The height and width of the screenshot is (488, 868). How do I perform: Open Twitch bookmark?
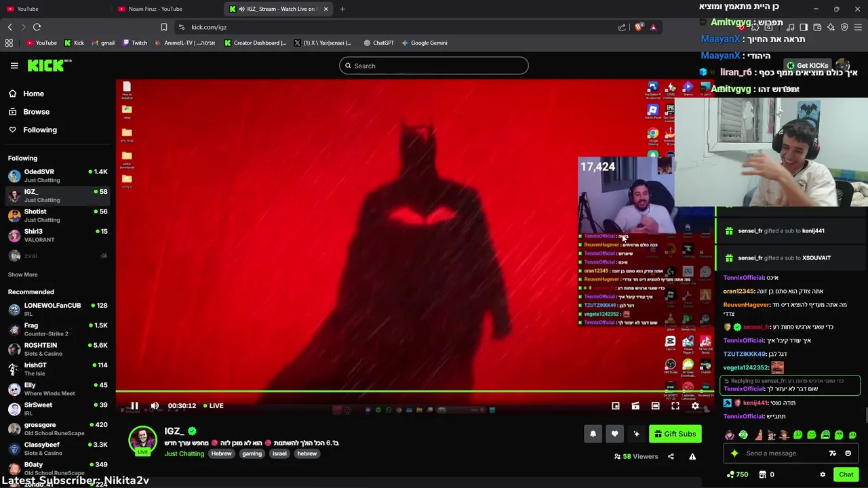tap(135, 43)
